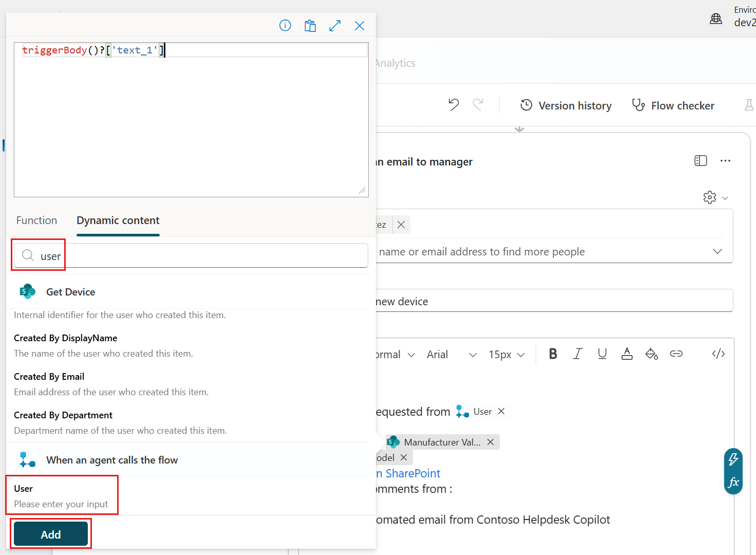The image size is (756, 555).
Task: Expand the To recipients dropdown chevron
Action: click(717, 251)
